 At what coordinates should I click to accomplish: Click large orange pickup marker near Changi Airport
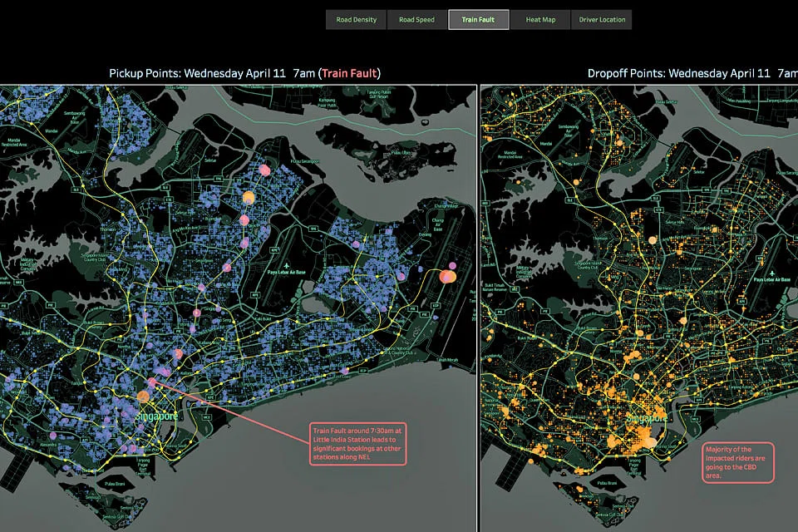(x=449, y=276)
